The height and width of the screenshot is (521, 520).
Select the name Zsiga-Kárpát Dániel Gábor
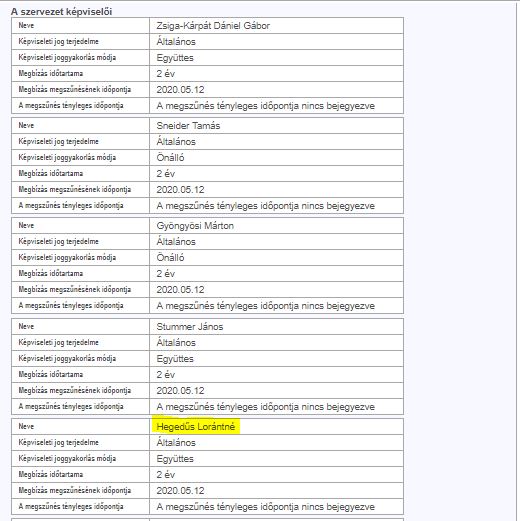[x=213, y=26]
